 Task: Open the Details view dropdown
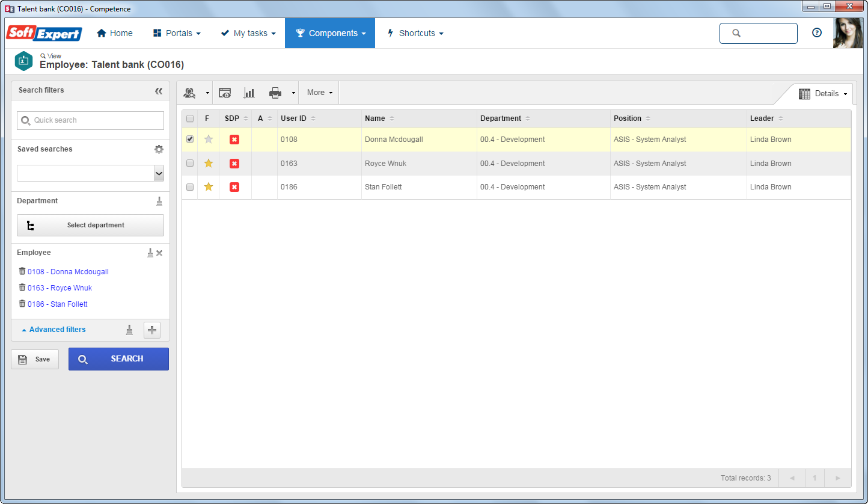pos(822,94)
